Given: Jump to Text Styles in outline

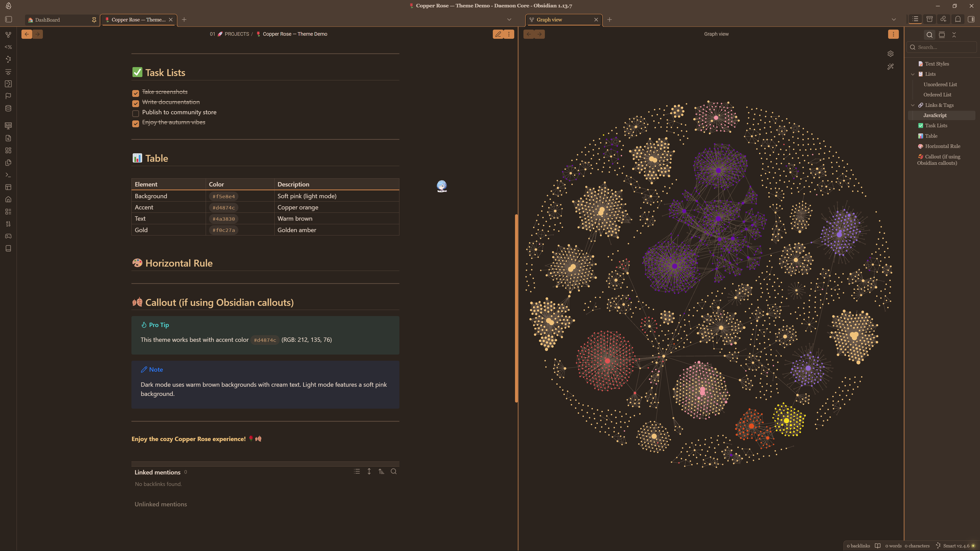Looking at the screenshot, I should tap(937, 64).
